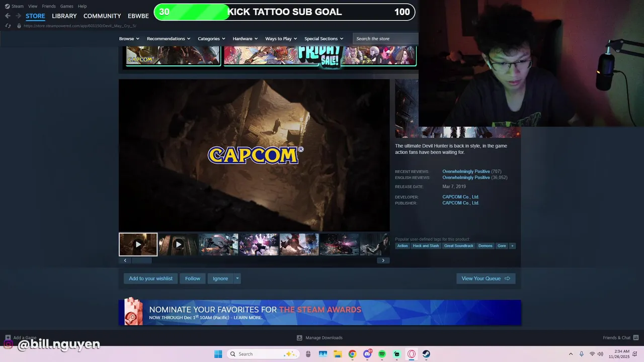Open the volume speaker tray icon

coord(600,354)
